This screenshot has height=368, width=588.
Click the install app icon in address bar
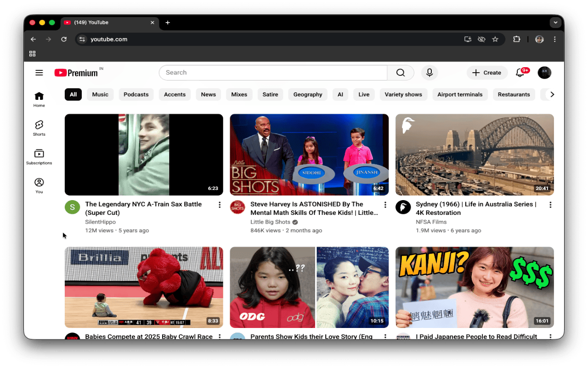(468, 40)
